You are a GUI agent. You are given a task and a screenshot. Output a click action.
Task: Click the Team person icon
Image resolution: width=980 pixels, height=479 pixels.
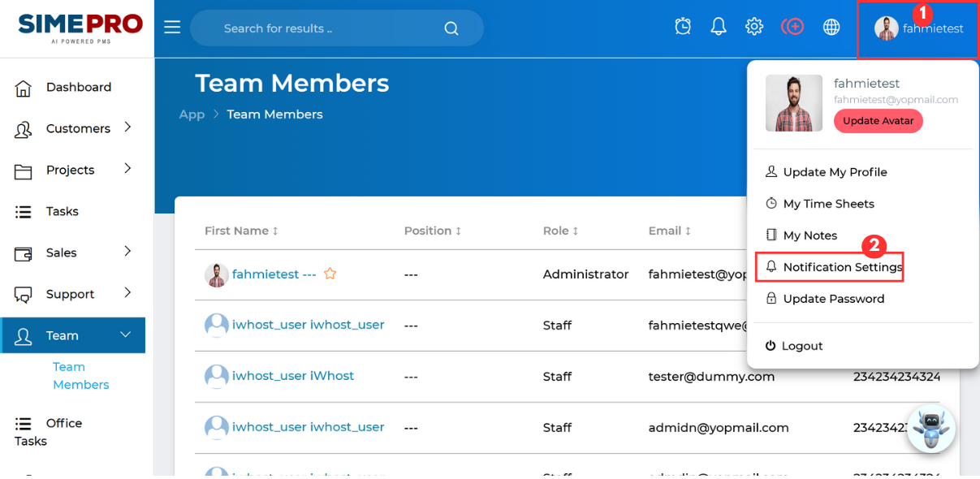point(24,336)
